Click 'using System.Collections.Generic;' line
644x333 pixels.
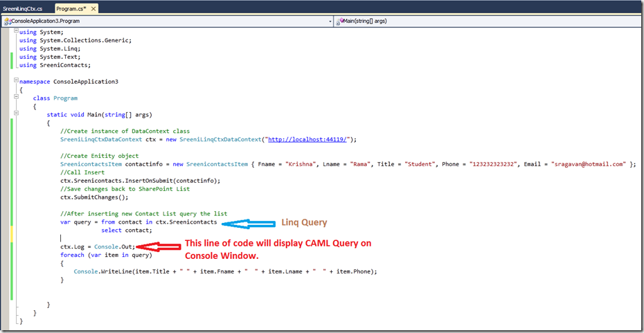point(75,40)
